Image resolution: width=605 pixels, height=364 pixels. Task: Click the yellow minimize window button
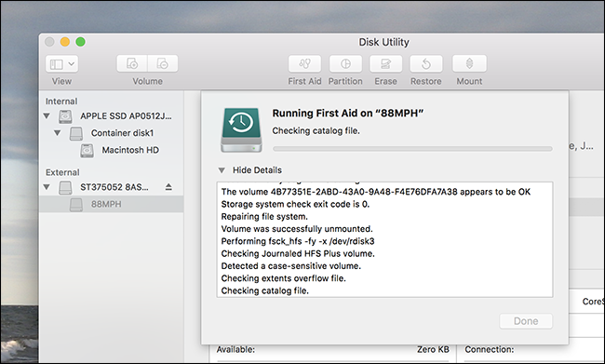(65, 42)
